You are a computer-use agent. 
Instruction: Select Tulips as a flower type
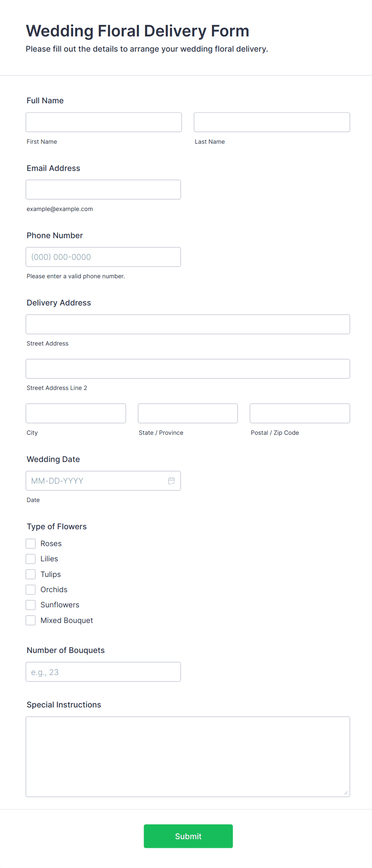click(x=31, y=574)
